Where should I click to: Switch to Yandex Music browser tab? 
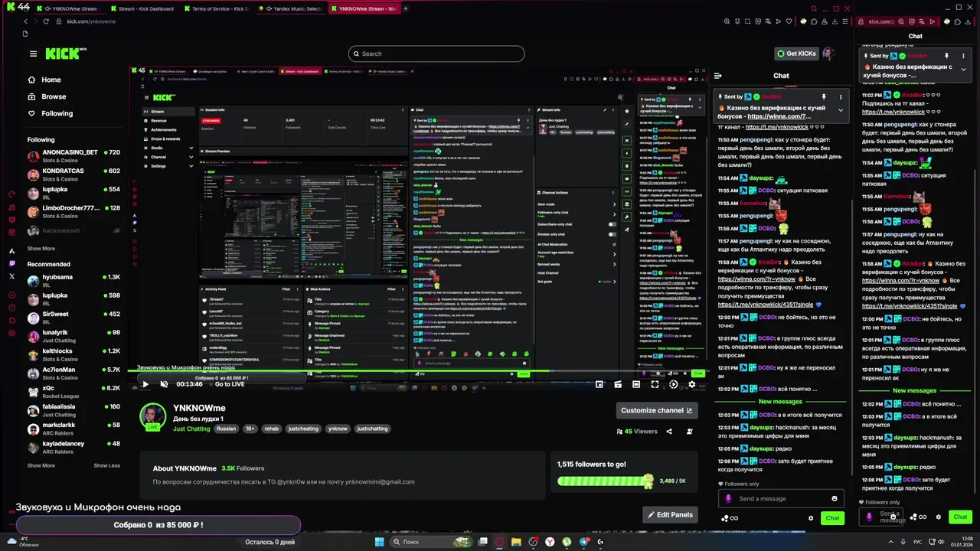(x=291, y=8)
